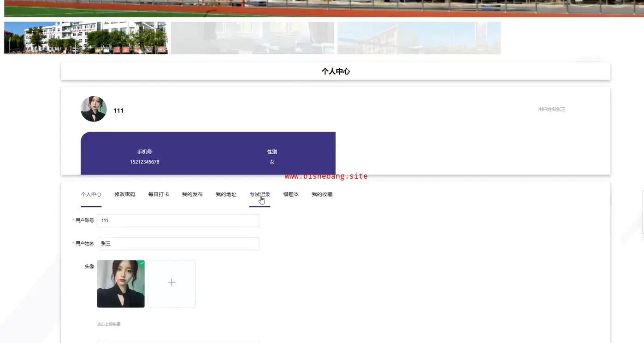Click the green checkmark on uploaded avatar
644x343 pixels.
tap(142, 263)
